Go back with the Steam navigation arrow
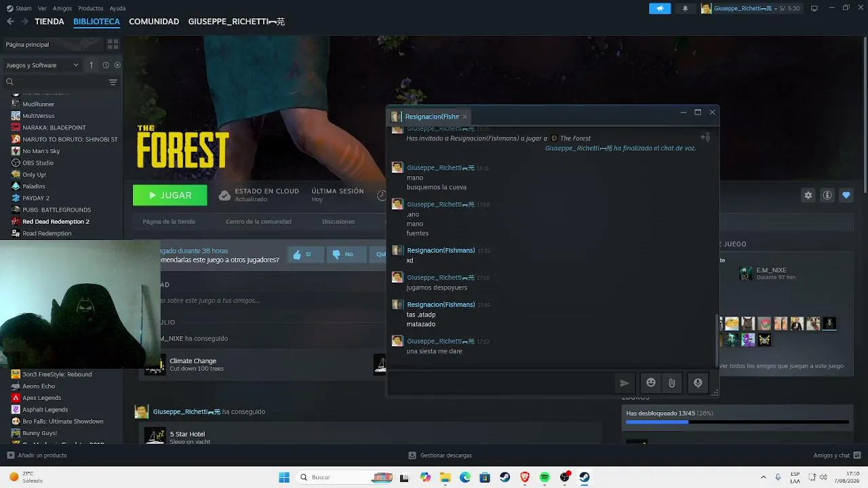 tap(10, 22)
